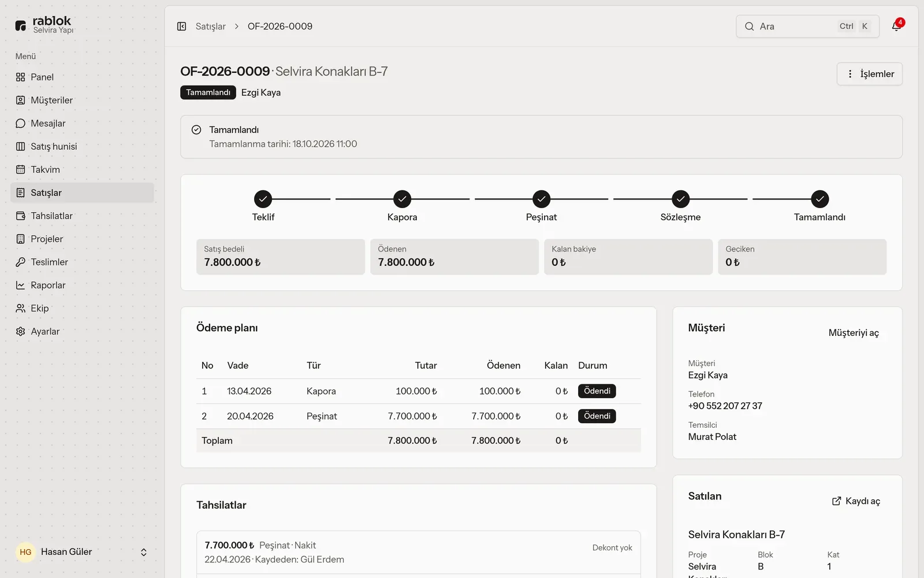This screenshot has width=924, height=578.
Task: Open notifications bell with badge
Action: click(896, 26)
